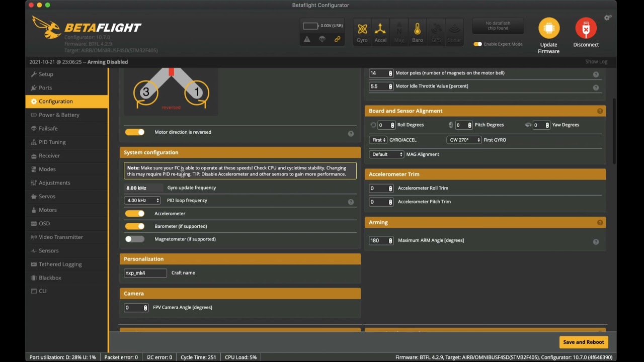Show help for Motor poles setting
This screenshot has width=644, height=362.
[x=596, y=74]
